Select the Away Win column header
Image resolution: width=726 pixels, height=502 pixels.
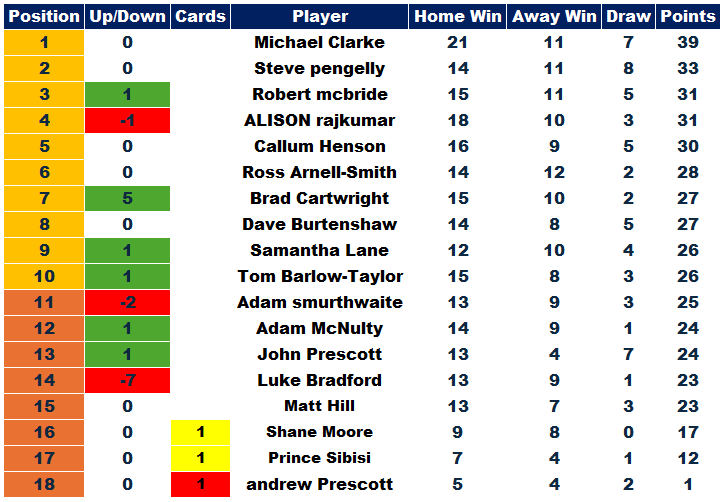[554, 16]
